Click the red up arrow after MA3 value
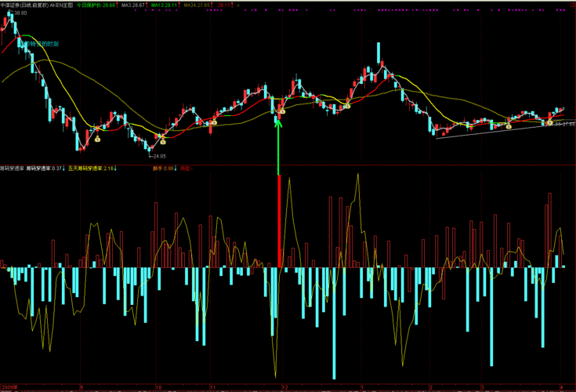The height and width of the screenshot is (392, 576). (x=147, y=5)
